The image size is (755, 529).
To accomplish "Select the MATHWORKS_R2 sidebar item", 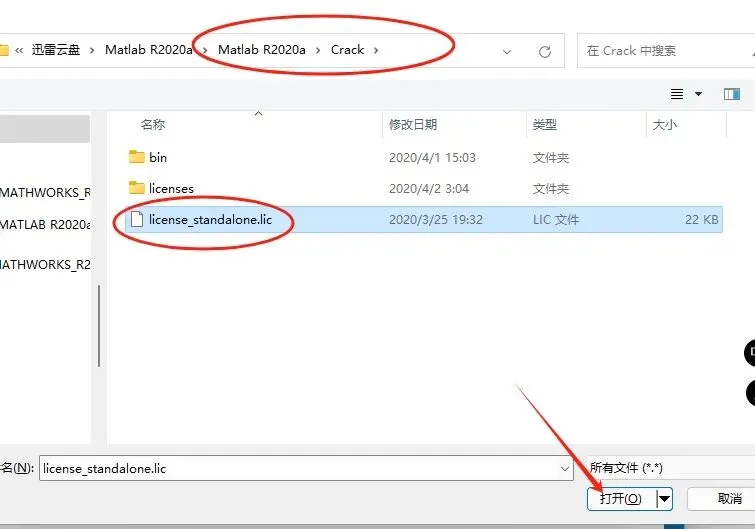I will coord(45,265).
